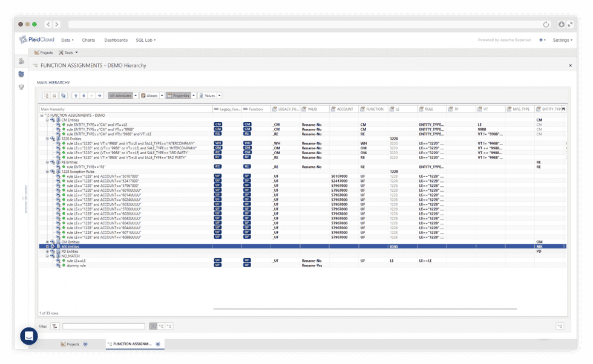Click the grayed left arrow outdent icon
Viewport: 593px width, 364px height.
point(91,96)
